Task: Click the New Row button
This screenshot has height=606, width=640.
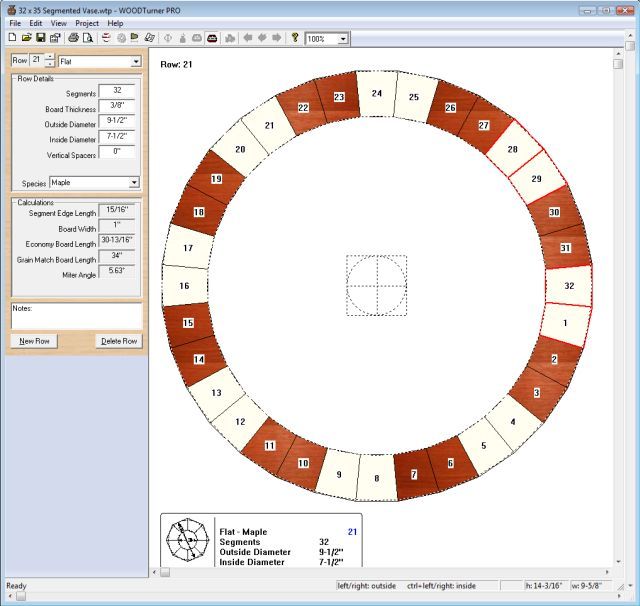Action: click(34, 341)
